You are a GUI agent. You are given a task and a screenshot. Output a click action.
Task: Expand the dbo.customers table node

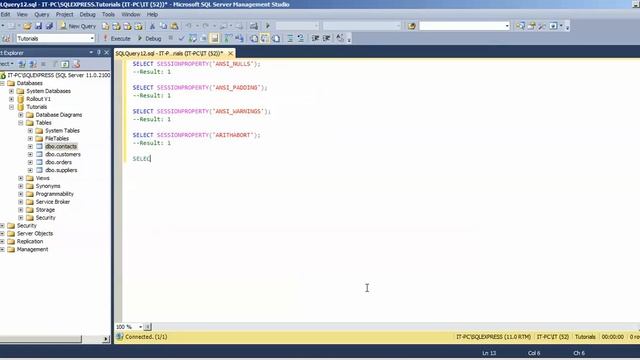pyautogui.click(x=30, y=154)
